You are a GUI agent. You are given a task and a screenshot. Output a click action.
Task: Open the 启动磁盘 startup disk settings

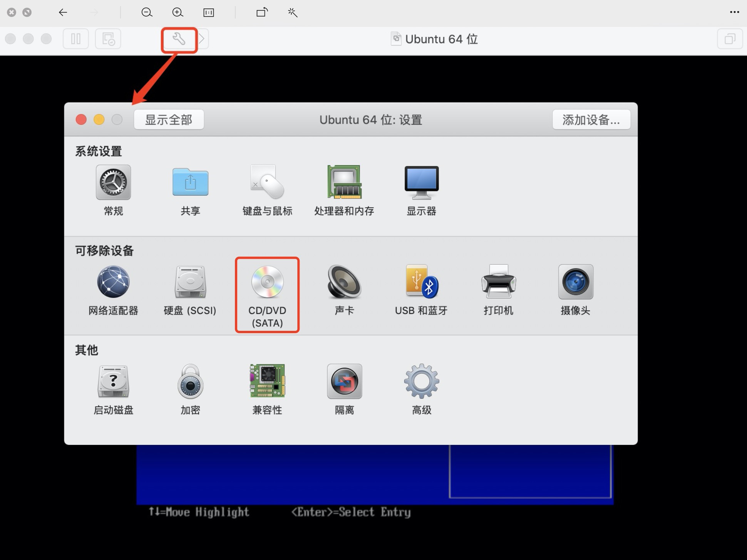pyautogui.click(x=113, y=382)
